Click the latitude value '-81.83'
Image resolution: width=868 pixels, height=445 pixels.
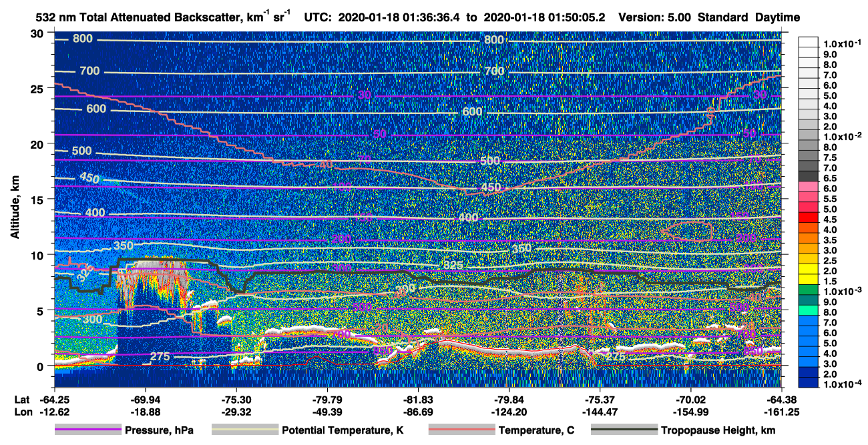[417, 400]
